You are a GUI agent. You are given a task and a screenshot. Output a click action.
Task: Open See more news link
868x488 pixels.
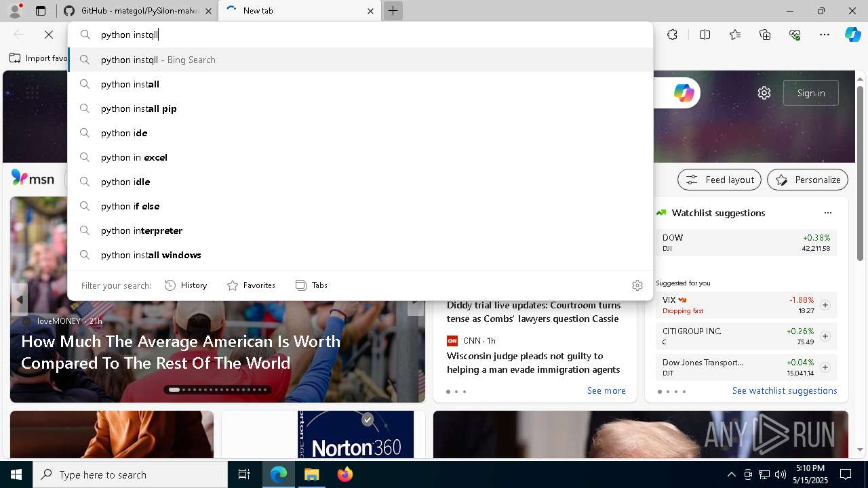(606, 390)
